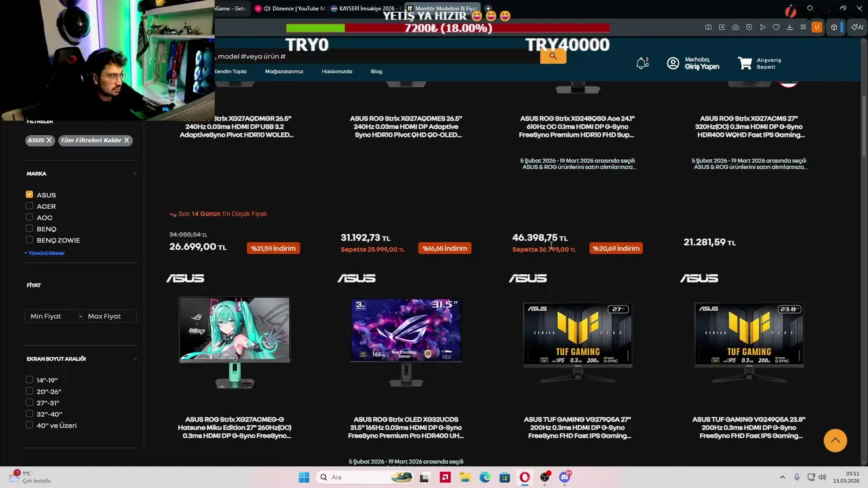
Task: Check the 27"-31" screen size checkbox
Action: (29, 403)
